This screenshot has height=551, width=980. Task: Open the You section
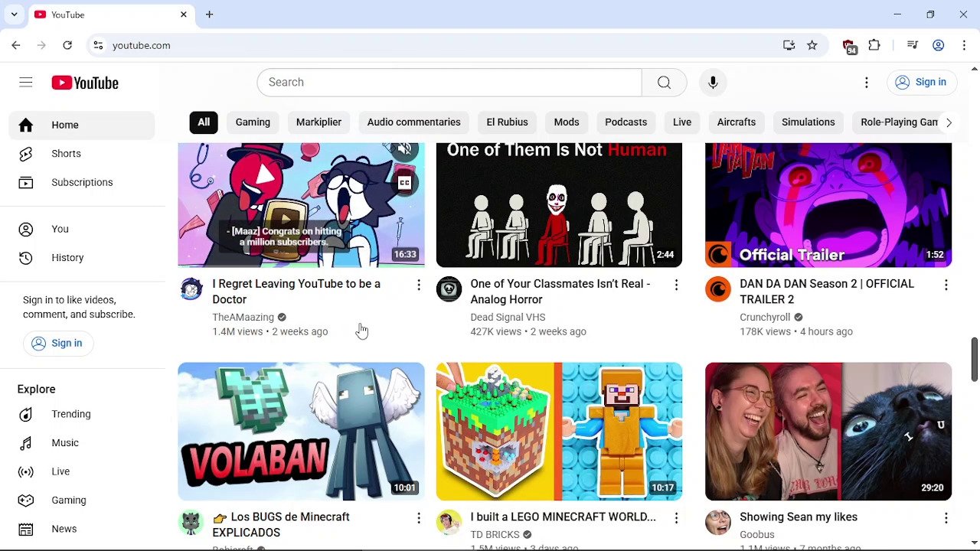(82, 229)
